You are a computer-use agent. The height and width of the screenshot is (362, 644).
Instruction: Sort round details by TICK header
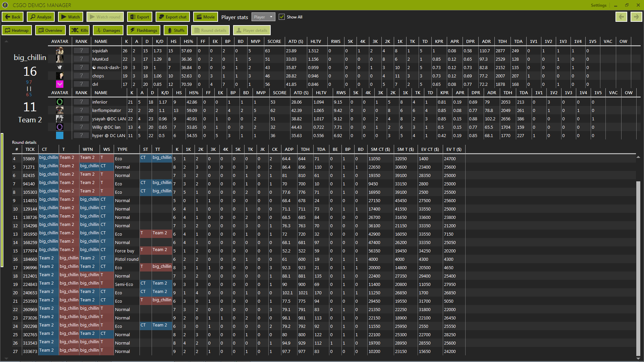click(30, 149)
